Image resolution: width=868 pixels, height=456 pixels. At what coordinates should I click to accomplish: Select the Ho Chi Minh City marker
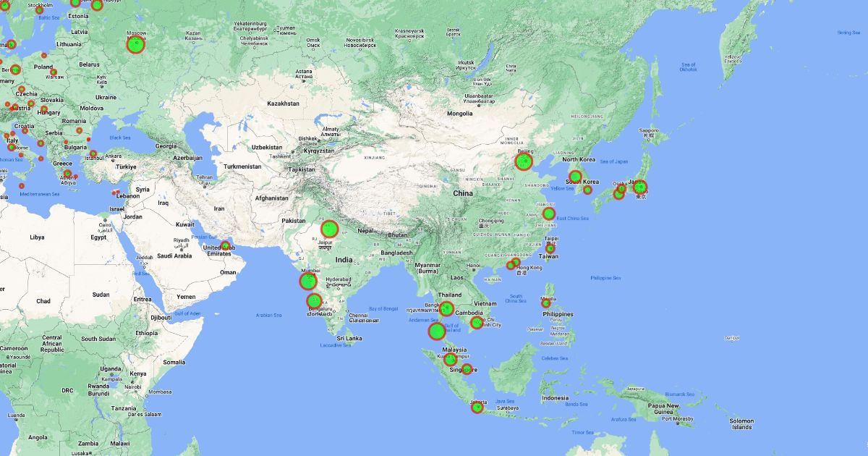(476, 323)
